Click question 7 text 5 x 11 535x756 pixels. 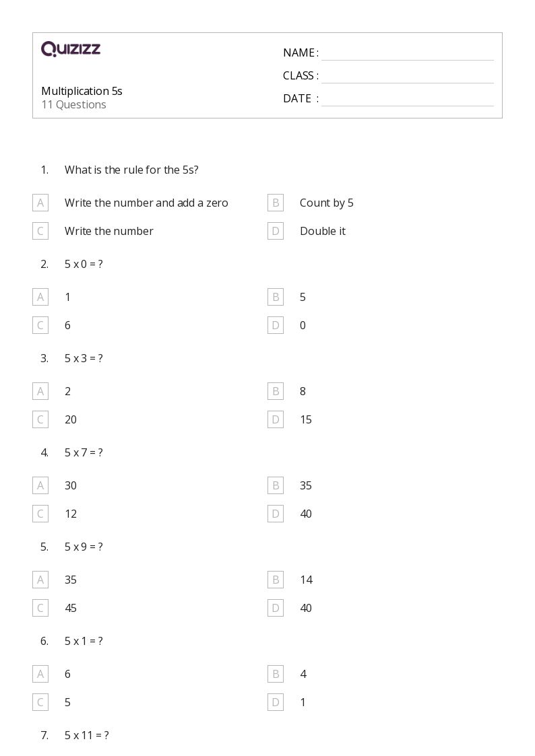tap(87, 735)
